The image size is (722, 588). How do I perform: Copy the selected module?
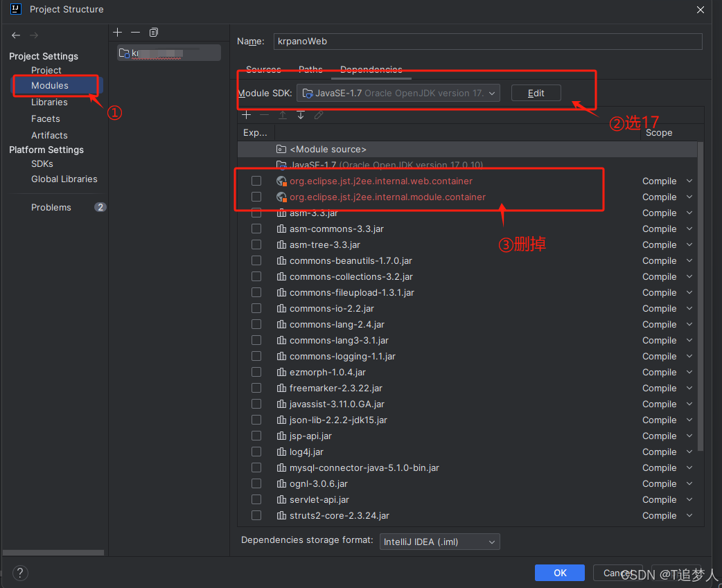(x=154, y=33)
